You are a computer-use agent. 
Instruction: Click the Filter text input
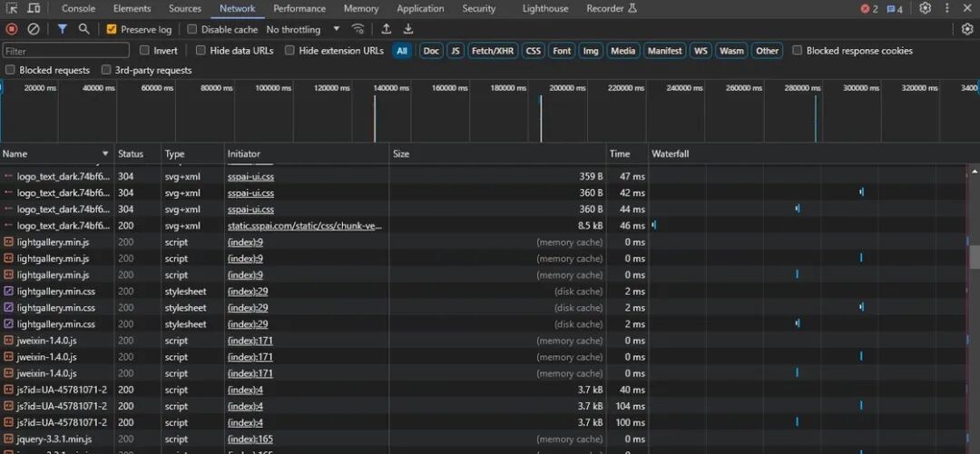coord(65,51)
